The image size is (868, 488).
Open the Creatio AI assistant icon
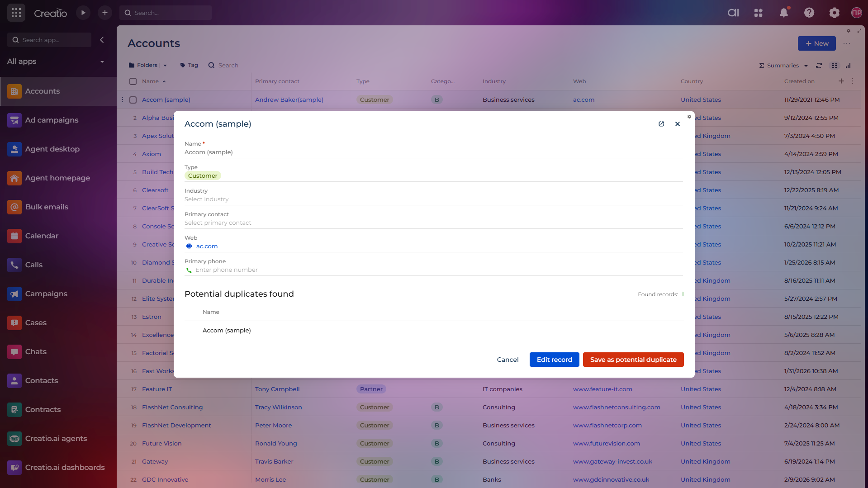[x=733, y=13]
